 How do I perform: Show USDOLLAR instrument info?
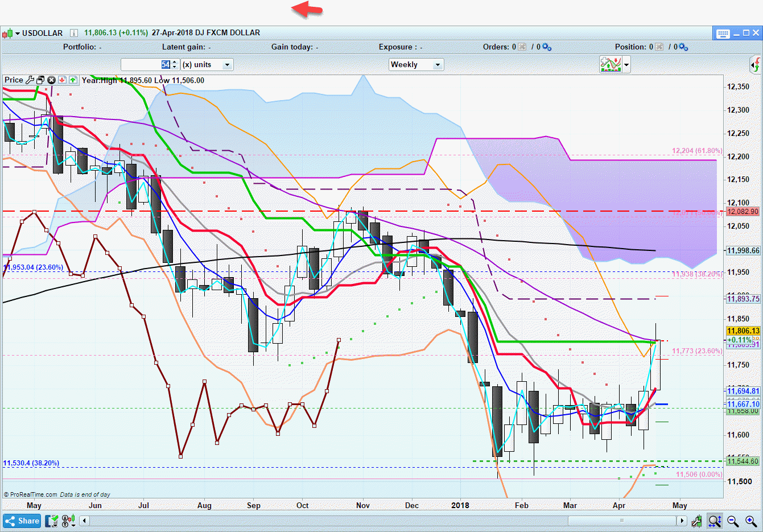coord(74,33)
